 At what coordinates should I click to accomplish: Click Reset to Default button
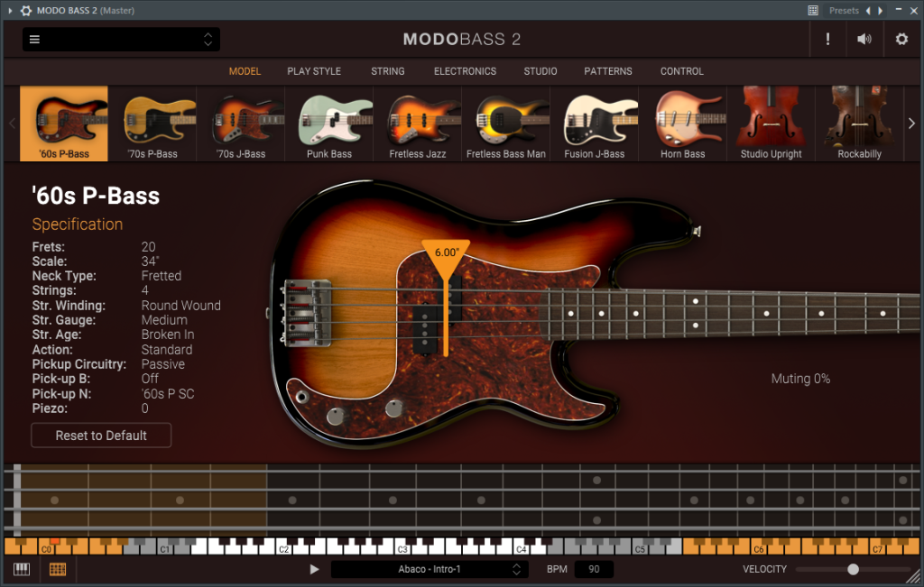coord(101,436)
